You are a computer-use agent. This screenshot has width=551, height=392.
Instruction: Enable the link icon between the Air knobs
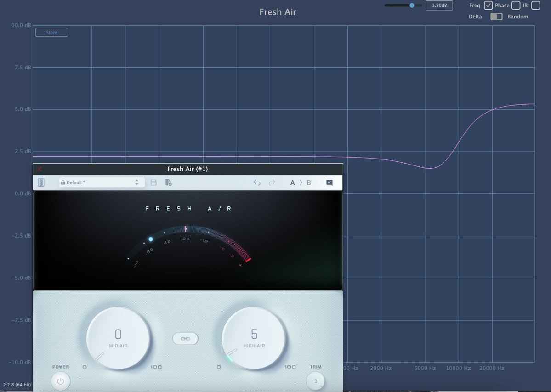pos(185,338)
